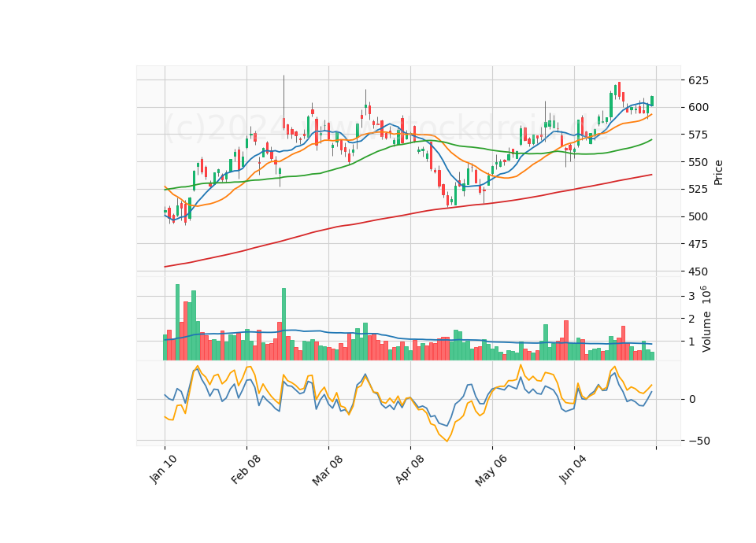Click the 500 price tick label
The width and height of the screenshot is (756, 543).
point(699,217)
